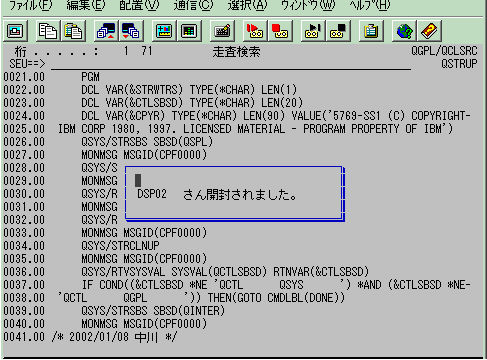Open the globe help index icon
The width and height of the screenshot is (487, 360).
(404, 31)
